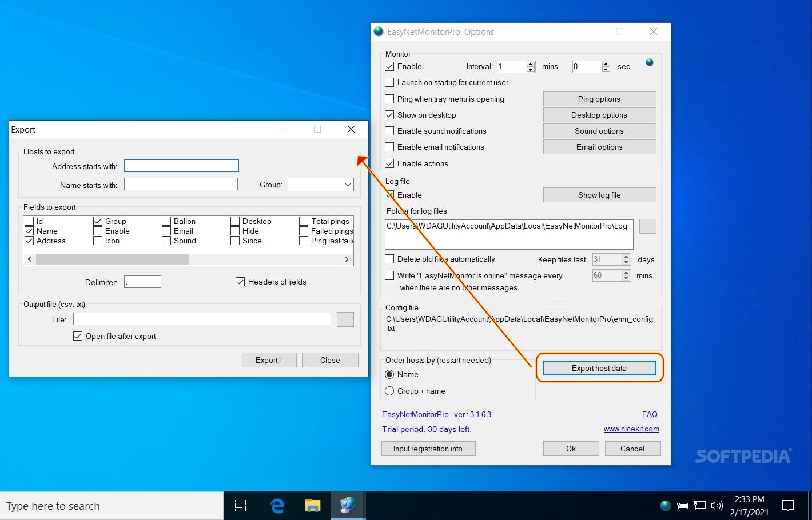Check the Email field in Export

(x=166, y=231)
